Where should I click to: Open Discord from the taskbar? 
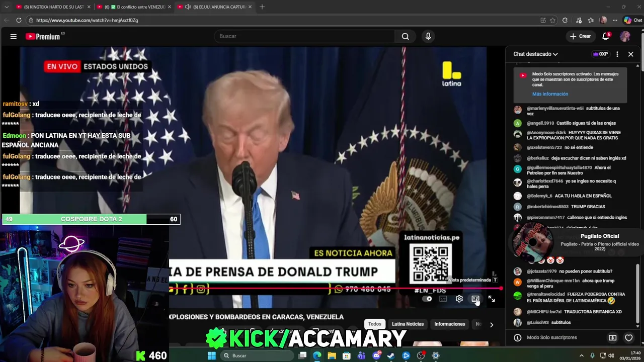click(x=376, y=355)
